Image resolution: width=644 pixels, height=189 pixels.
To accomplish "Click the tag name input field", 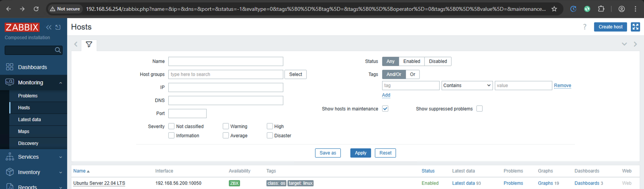I will (x=411, y=85).
